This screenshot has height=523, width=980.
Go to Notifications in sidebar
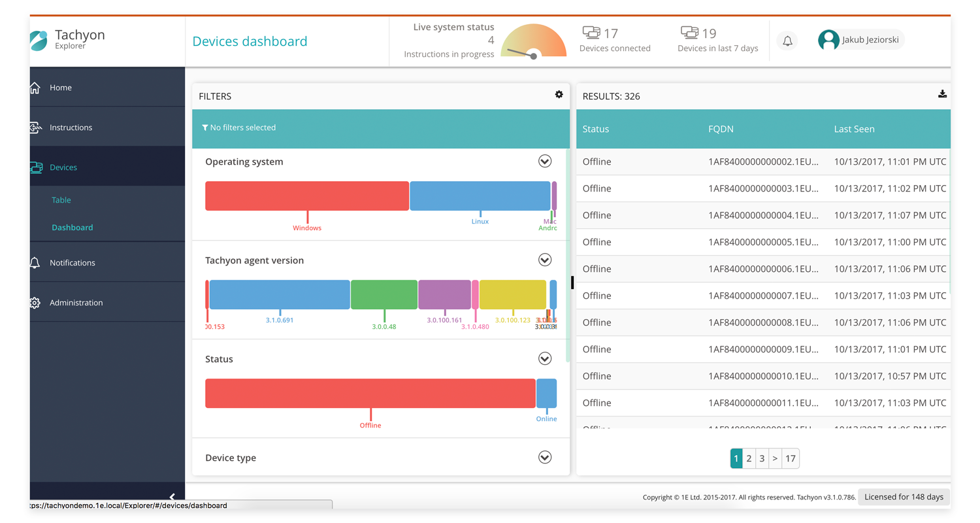click(x=107, y=263)
